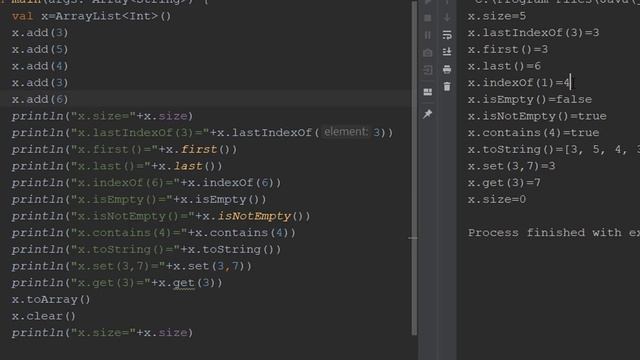Click the code line 'x.add(6)'
The width and height of the screenshot is (640, 360).
[40, 99]
